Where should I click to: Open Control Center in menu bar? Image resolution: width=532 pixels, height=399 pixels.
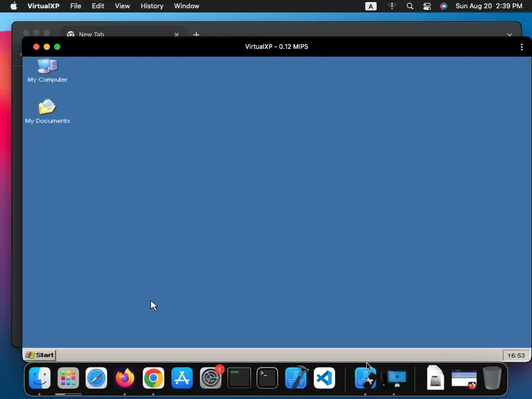427,6
